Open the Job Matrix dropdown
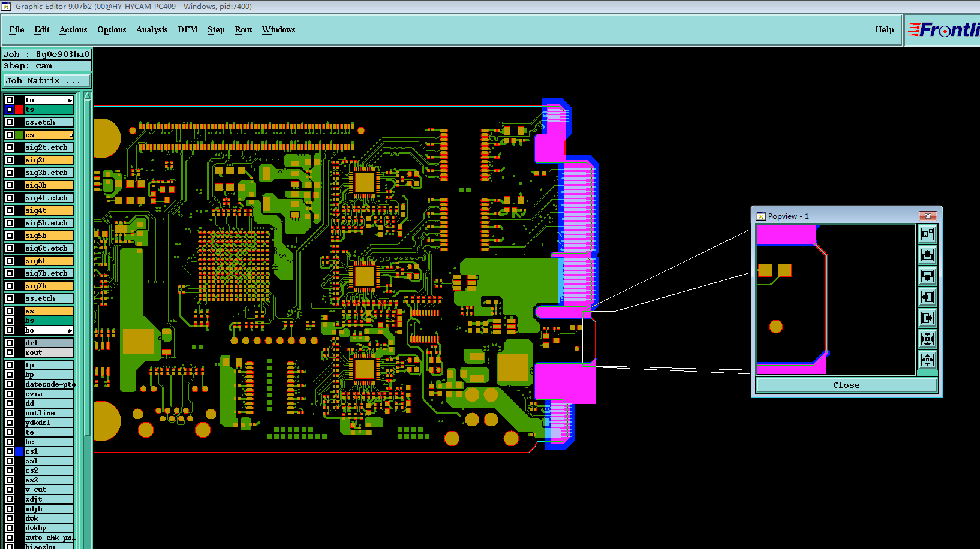 [x=47, y=80]
